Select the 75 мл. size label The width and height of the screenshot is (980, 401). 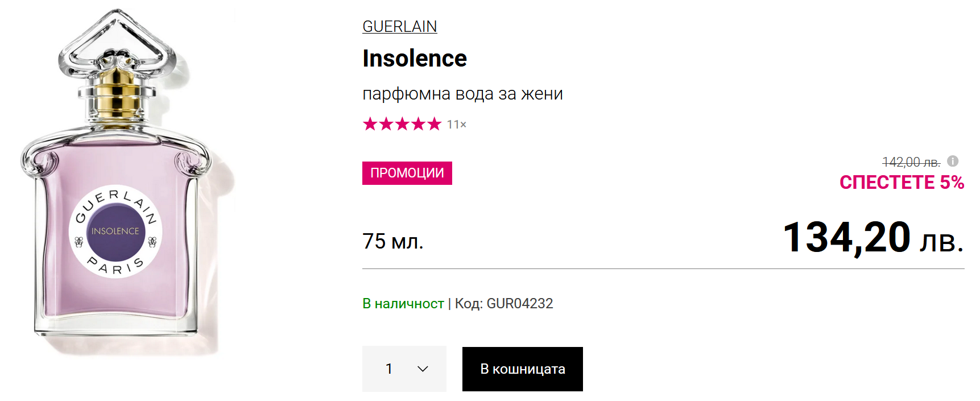(x=393, y=241)
